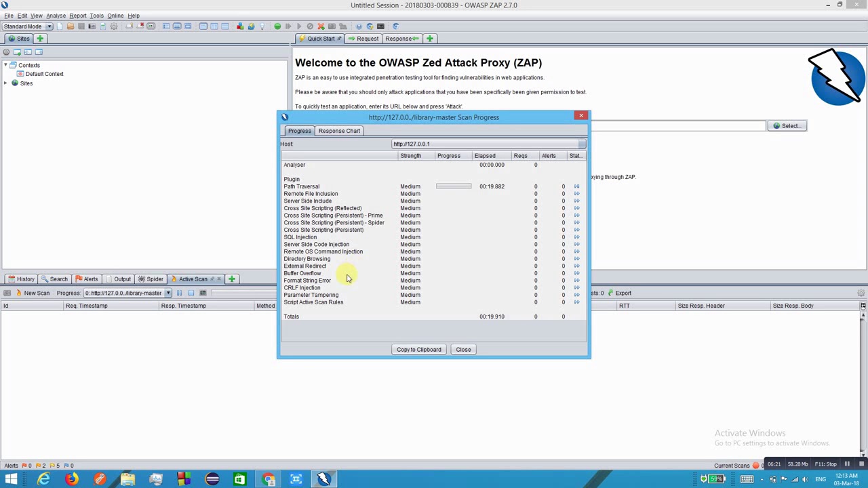
Task: Skip the Path Traversal plugin
Action: click(577, 186)
